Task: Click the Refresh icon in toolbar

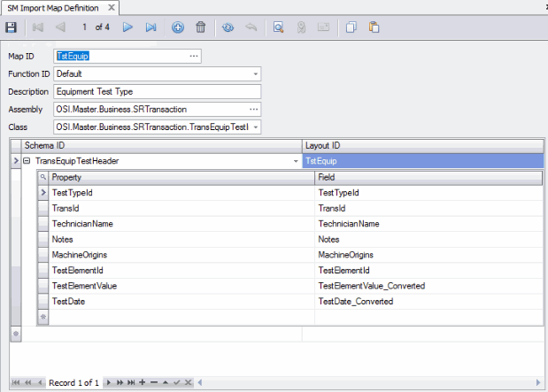Action: (x=228, y=27)
